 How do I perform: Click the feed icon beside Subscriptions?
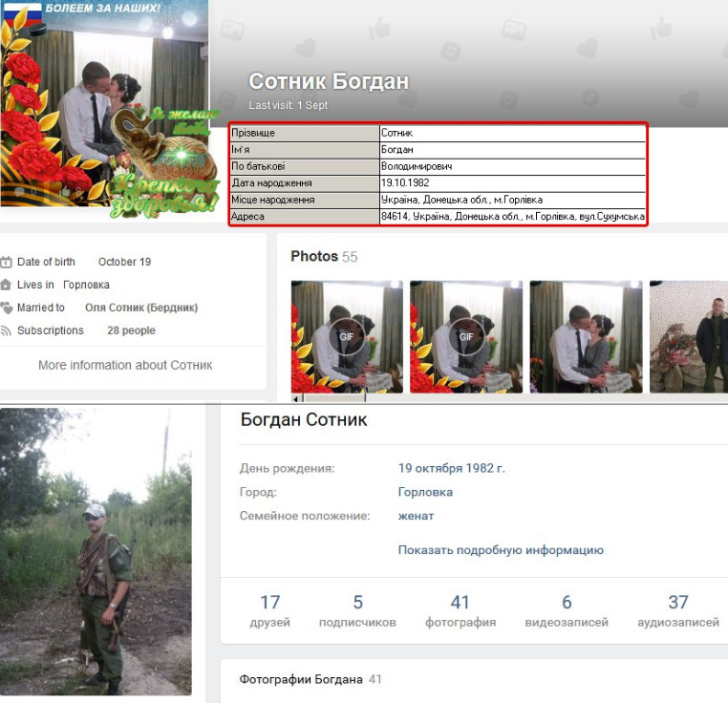point(7,330)
